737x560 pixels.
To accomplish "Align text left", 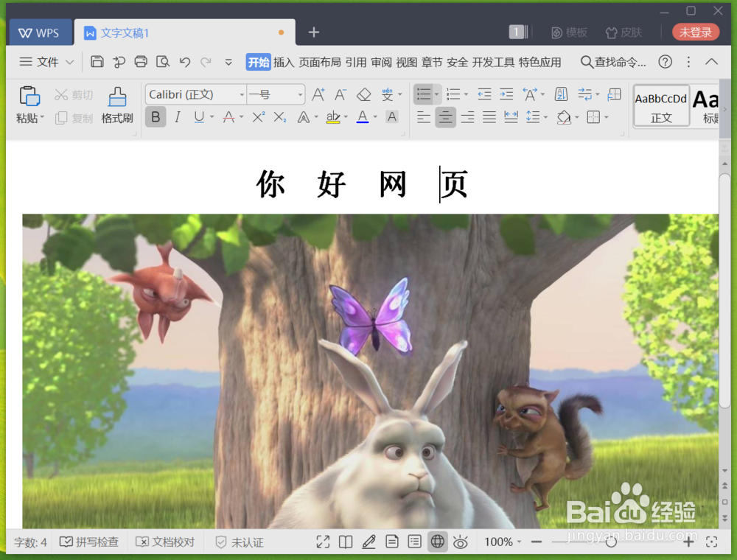I will (424, 117).
